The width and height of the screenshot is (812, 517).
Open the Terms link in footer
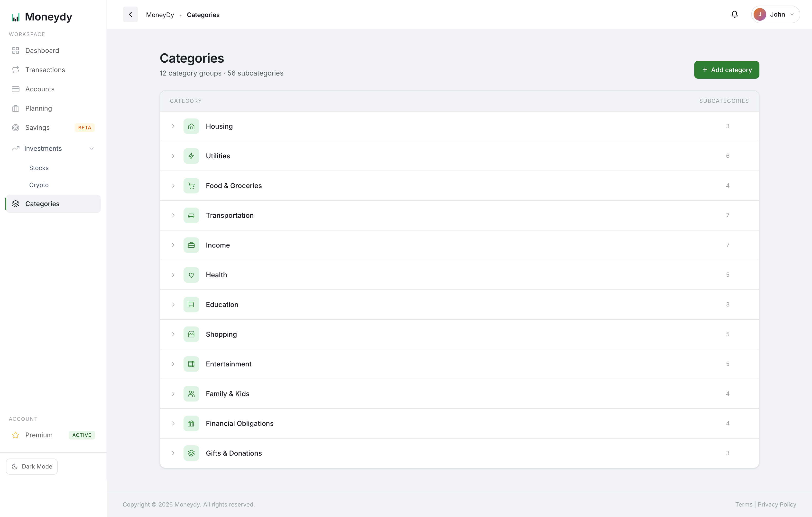tap(744, 504)
